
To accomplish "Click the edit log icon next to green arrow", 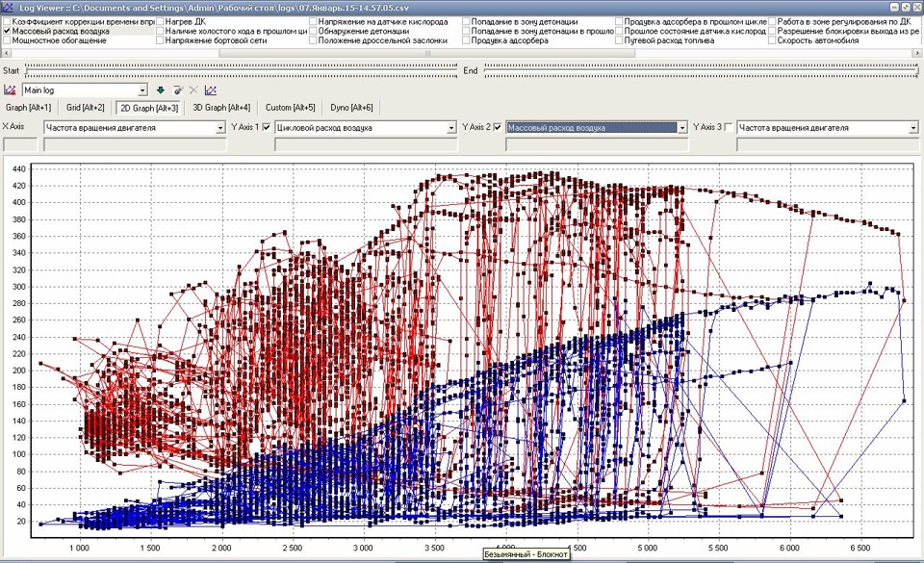I will [x=177, y=90].
